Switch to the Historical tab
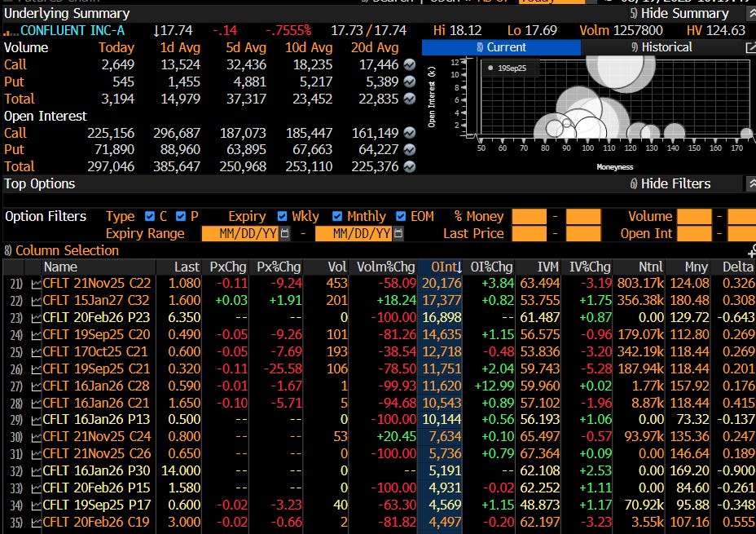756x534 pixels. point(661,47)
